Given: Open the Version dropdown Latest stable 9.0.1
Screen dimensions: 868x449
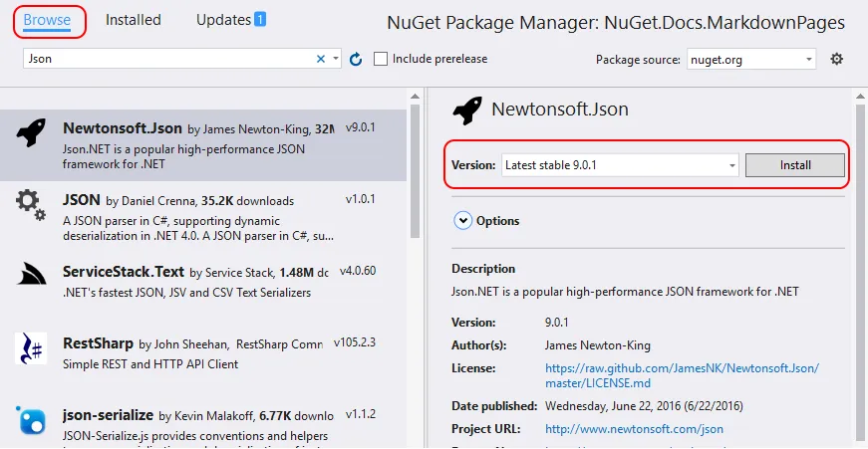Looking at the screenshot, I should [620, 165].
